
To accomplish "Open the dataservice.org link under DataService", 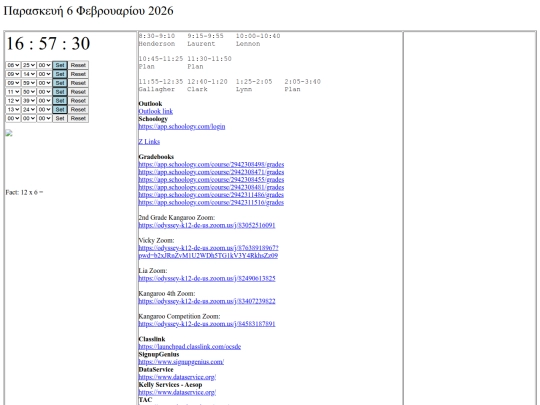I will click(177, 377).
